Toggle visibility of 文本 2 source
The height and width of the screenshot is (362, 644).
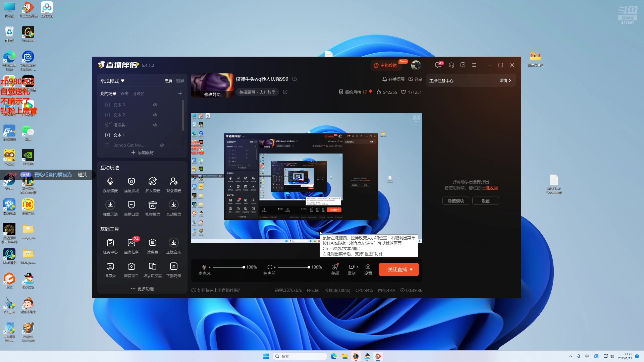(x=155, y=115)
